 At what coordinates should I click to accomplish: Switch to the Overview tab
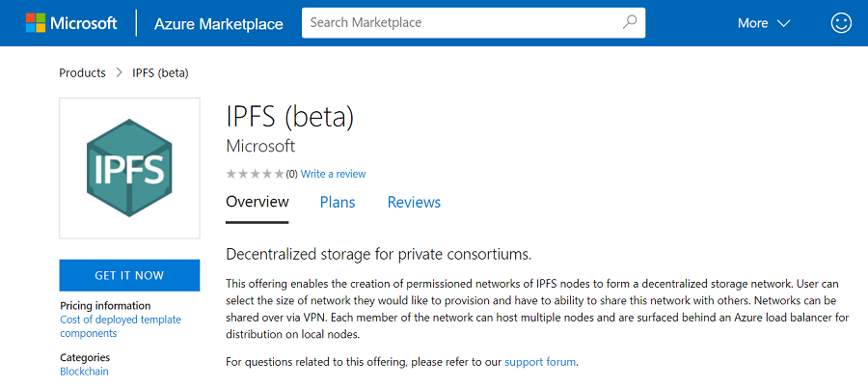click(258, 202)
